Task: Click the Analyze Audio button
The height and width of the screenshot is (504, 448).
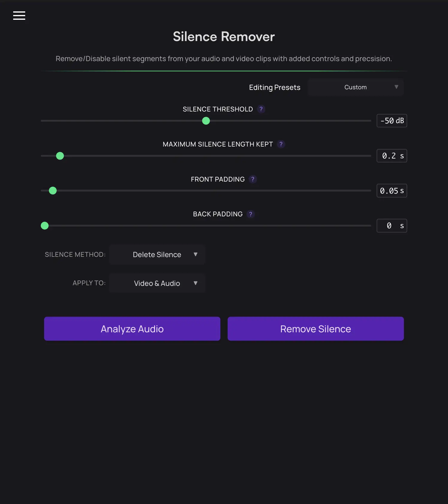Action: click(132, 328)
